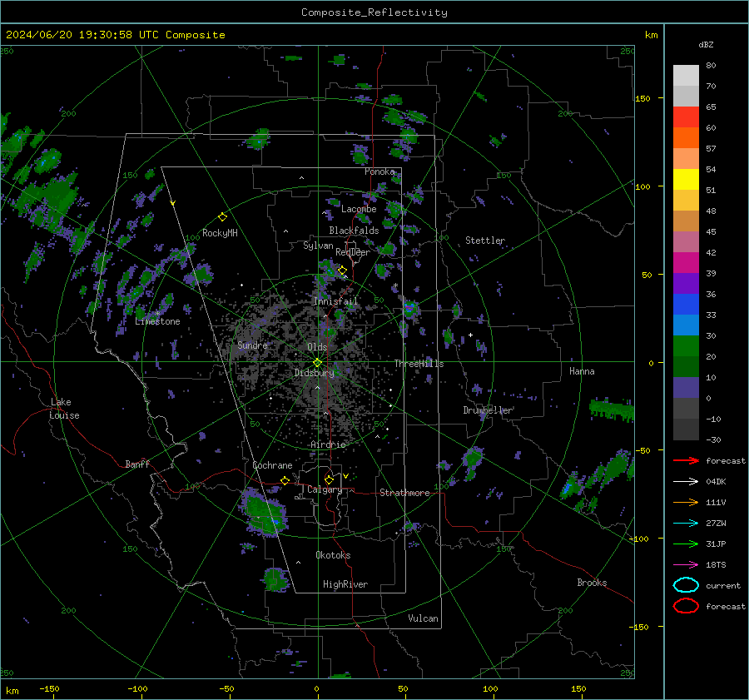Select the bright orange swatch below red
Viewport: 749px width, 700px height.
(x=686, y=137)
